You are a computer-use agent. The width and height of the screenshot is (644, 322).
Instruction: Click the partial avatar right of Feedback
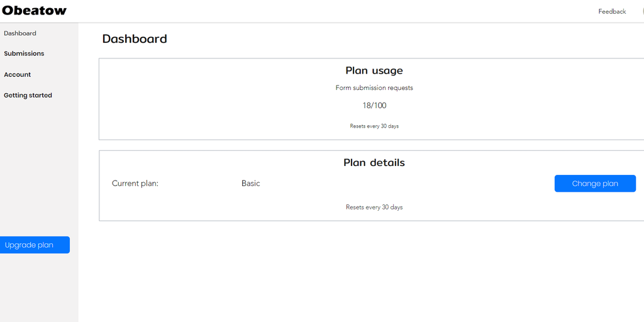641,11
